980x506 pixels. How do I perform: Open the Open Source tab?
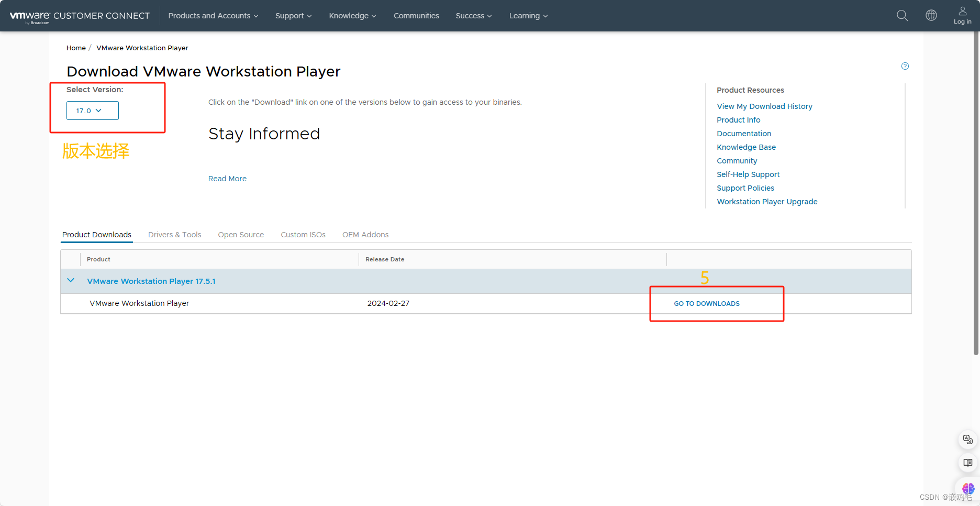(241, 235)
